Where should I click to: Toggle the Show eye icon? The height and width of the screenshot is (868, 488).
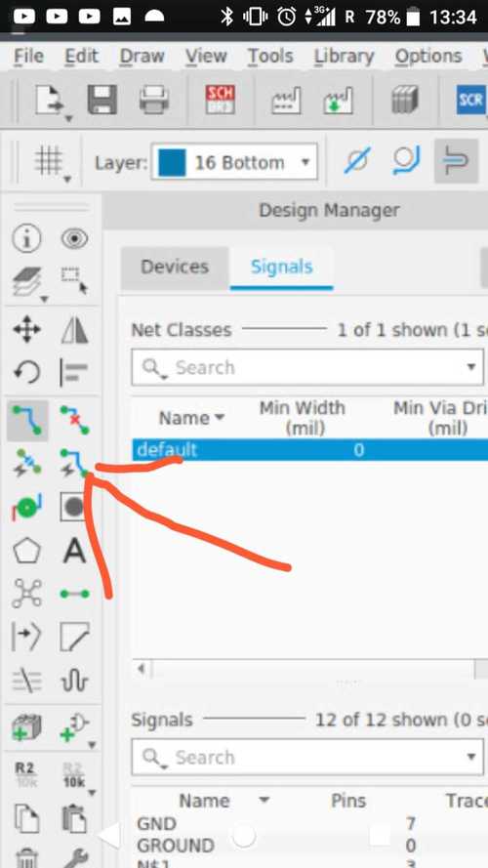(x=74, y=239)
